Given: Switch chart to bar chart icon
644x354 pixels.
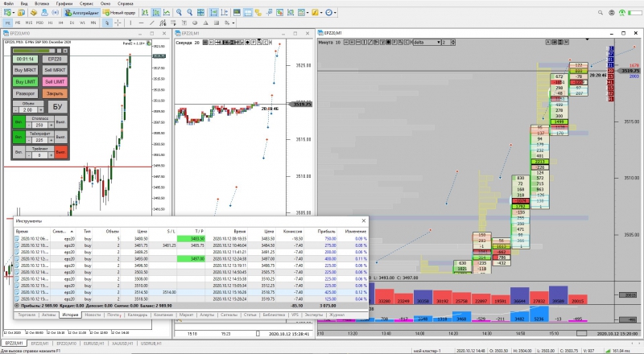Looking at the screenshot, I should tap(145, 13).
